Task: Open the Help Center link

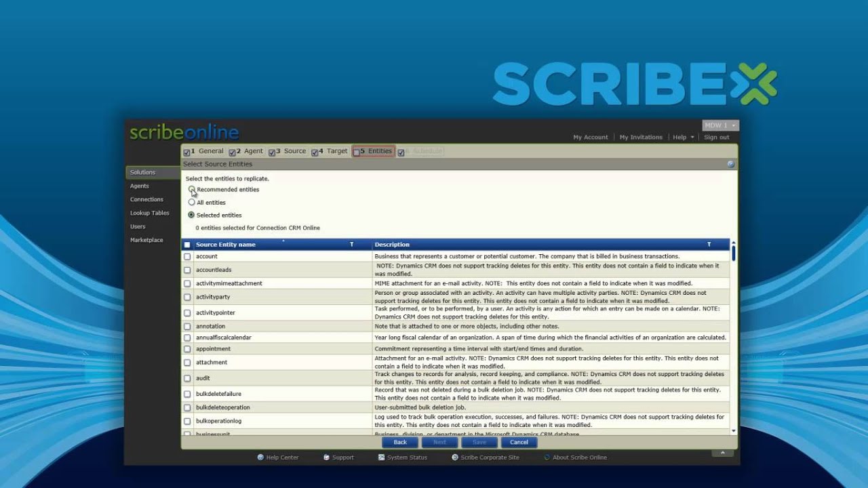Action: (282, 457)
